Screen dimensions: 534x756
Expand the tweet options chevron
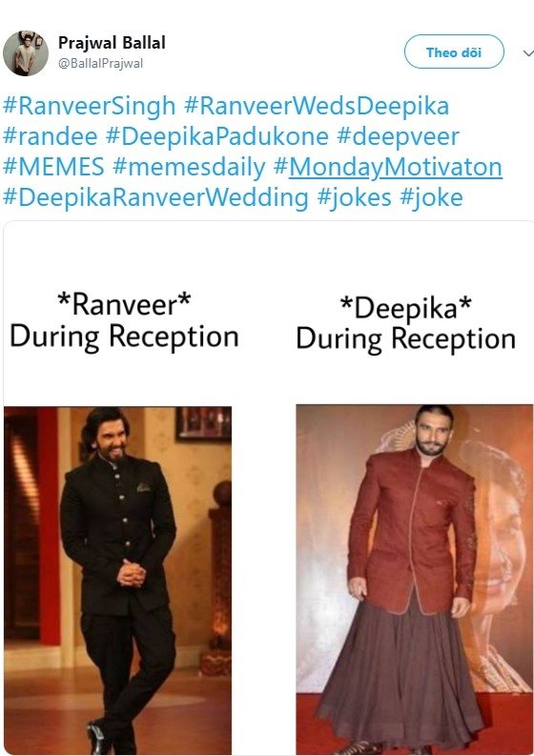pyautogui.click(x=528, y=53)
